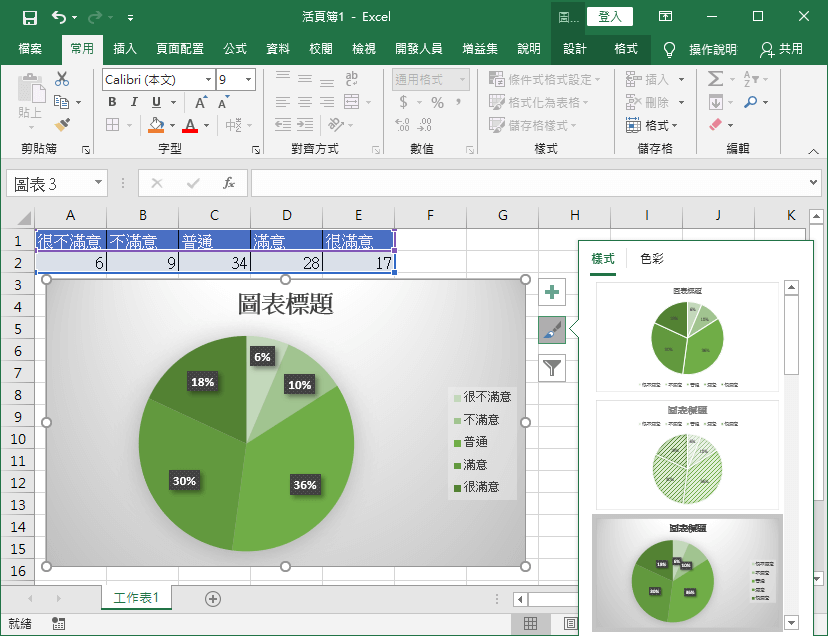828x636 pixels.
Task: Click the Format (格式) cells button
Action: click(x=651, y=125)
